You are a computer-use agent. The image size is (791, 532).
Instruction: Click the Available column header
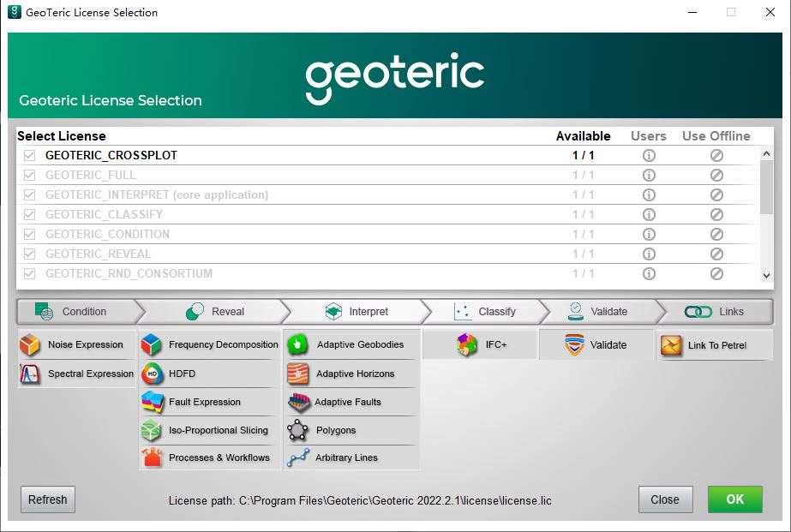click(583, 136)
